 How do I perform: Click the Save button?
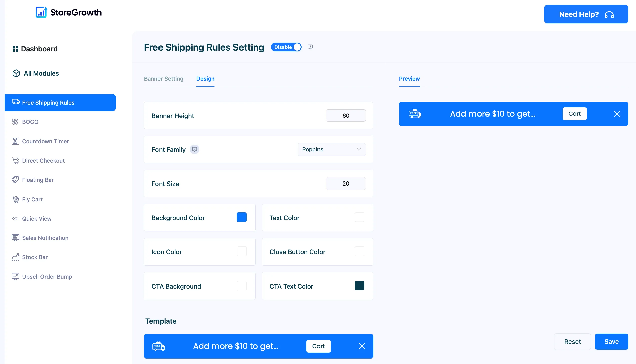click(611, 341)
